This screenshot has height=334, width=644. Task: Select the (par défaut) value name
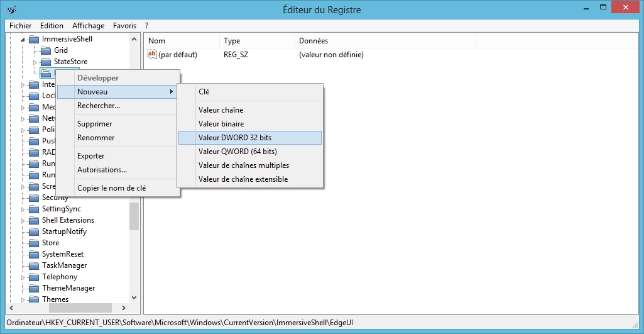(x=178, y=54)
